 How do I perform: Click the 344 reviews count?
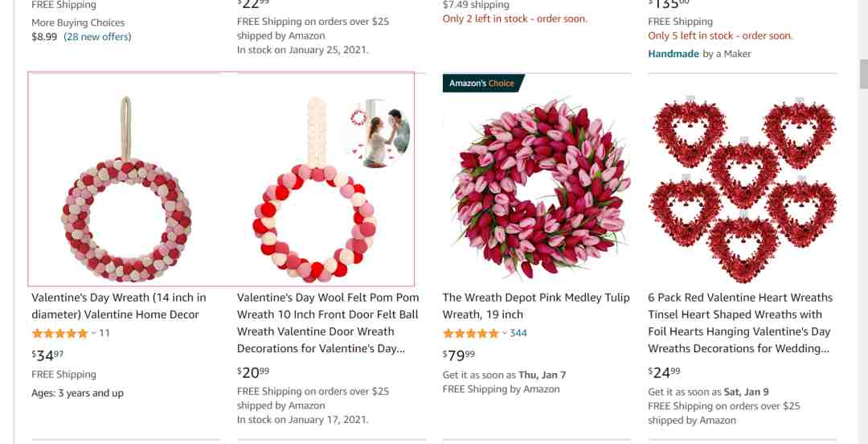tap(518, 333)
